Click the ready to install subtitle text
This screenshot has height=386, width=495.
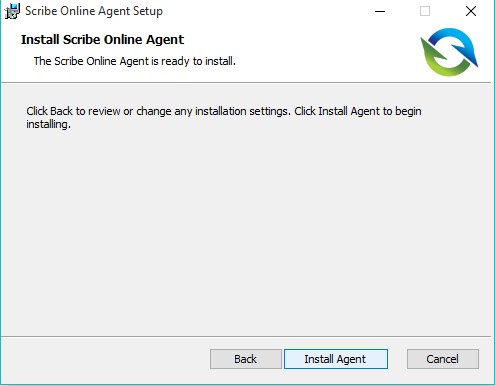135,61
